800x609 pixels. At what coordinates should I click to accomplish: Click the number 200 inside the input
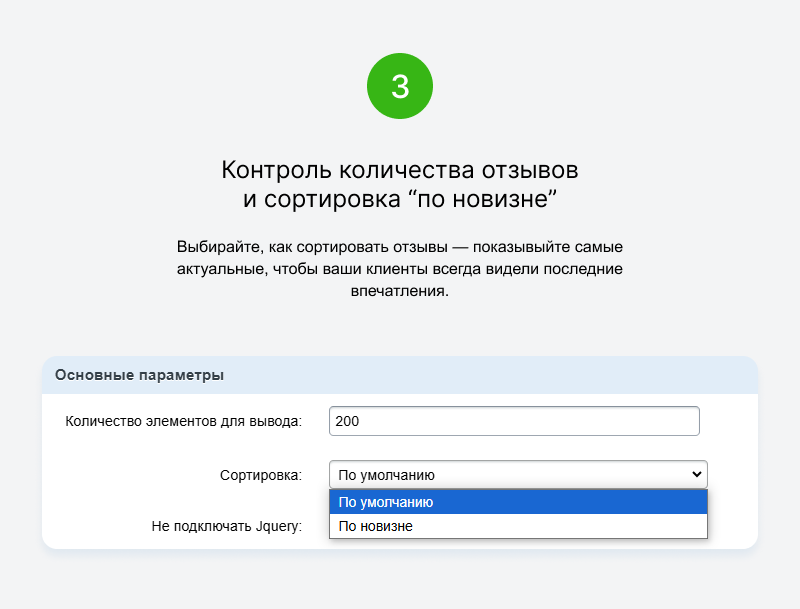point(347,421)
